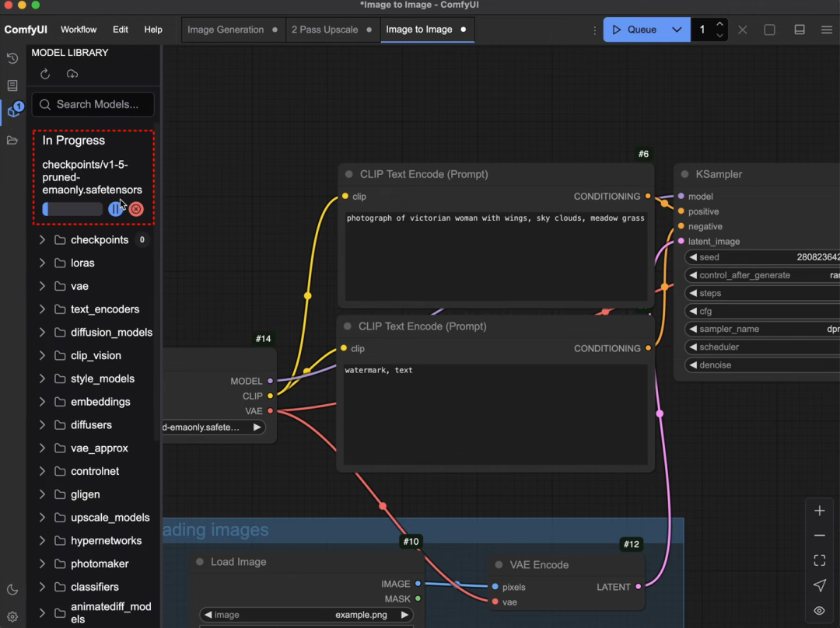
Task: Select the upscale_models folder row
Action: (93, 517)
